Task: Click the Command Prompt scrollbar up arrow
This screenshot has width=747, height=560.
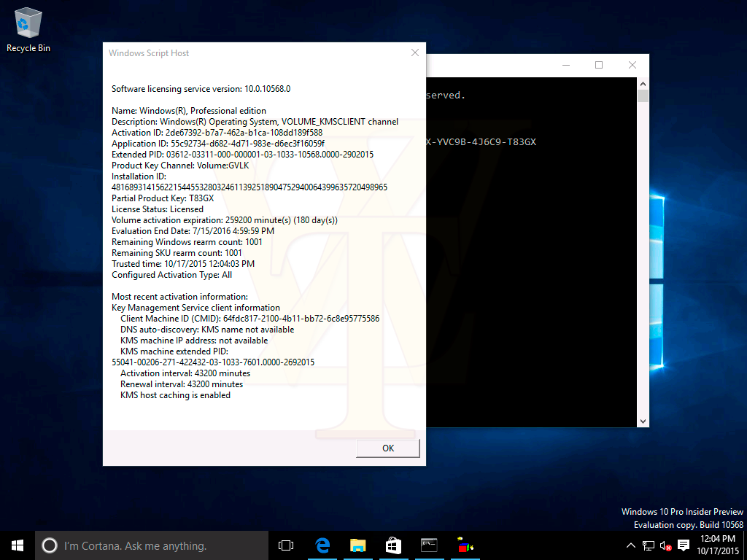Action: 643,85
